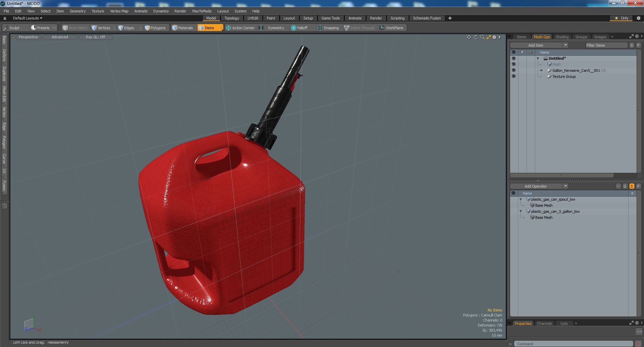This screenshot has height=347, width=644.
Task: Switch to the Schematic Fusion tab
Action: click(x=427, y=18)
